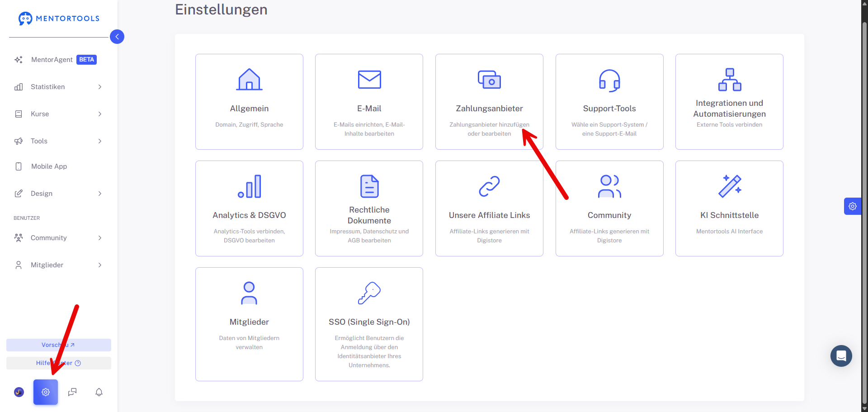Image resolution: width=868 pixels, height=412 pixels.
Task: Click the 'Rechtliche Dokumente' title
Action: (369, 215)
